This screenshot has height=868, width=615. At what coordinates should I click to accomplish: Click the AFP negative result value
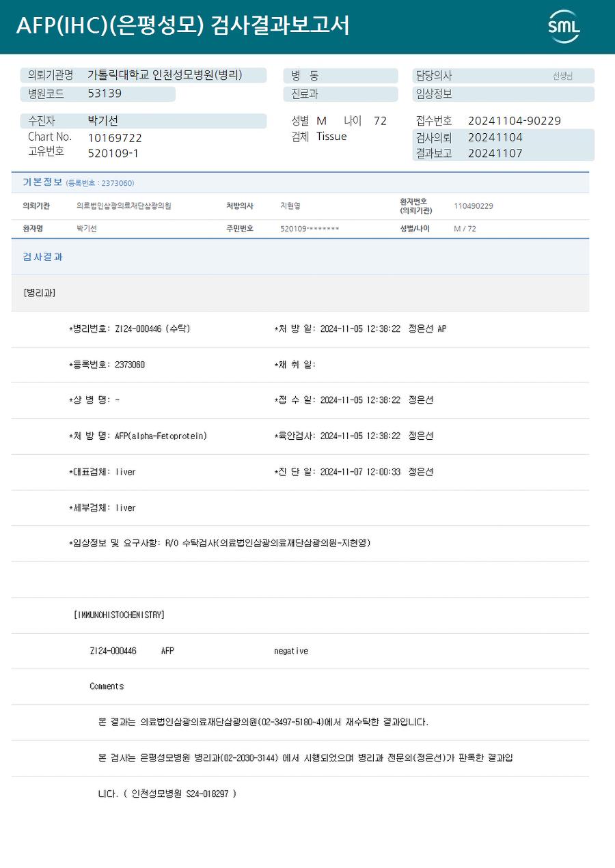[x=291, y=651]
